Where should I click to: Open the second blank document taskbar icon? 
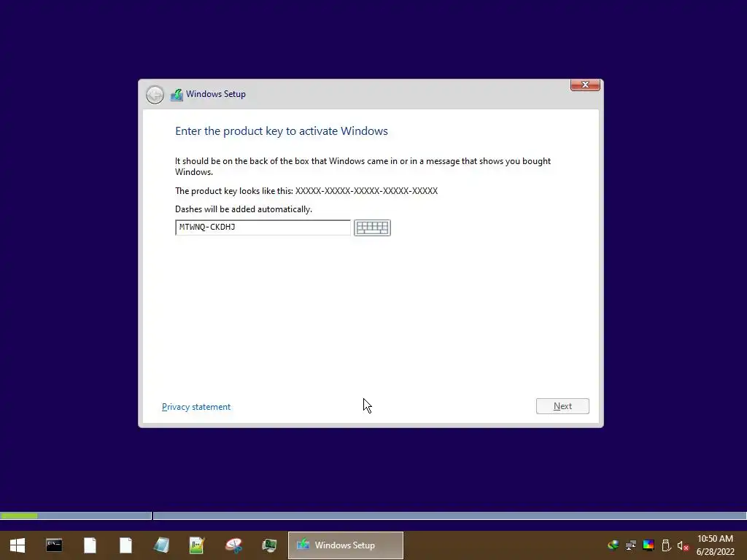(x=125, y=545)
